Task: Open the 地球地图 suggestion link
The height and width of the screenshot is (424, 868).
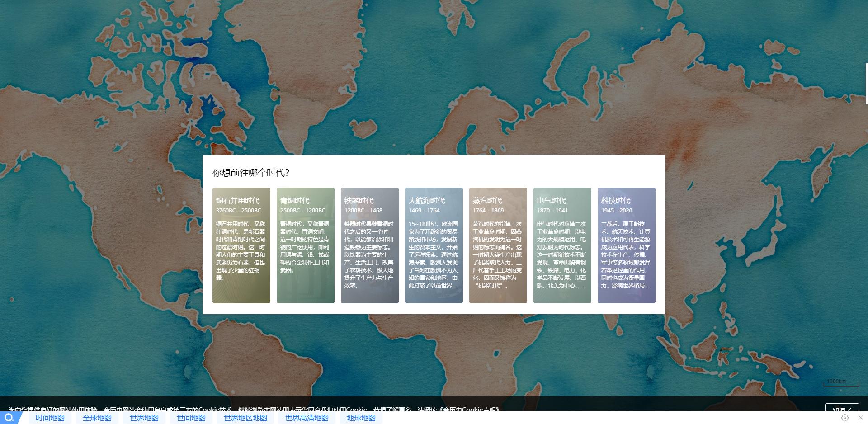Action: [x=361, y=418]
